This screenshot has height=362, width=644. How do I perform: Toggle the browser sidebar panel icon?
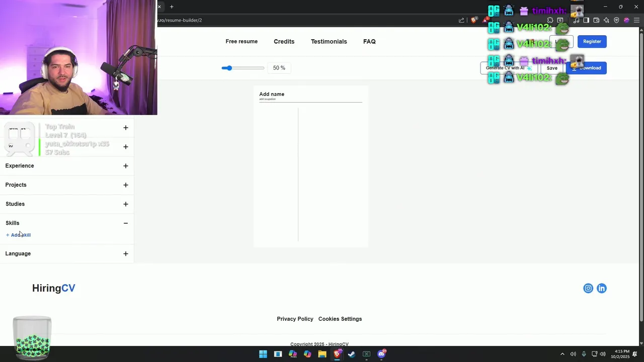(x=586, y=20)
